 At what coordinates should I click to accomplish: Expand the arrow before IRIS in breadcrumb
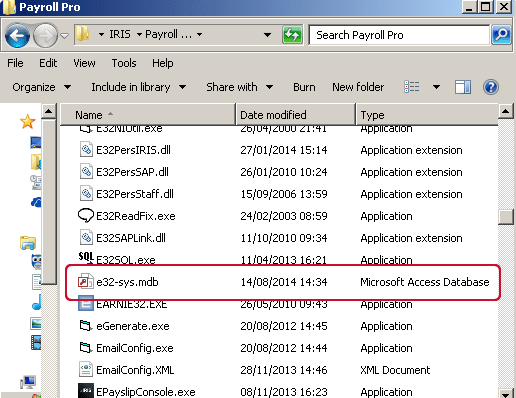101,34
